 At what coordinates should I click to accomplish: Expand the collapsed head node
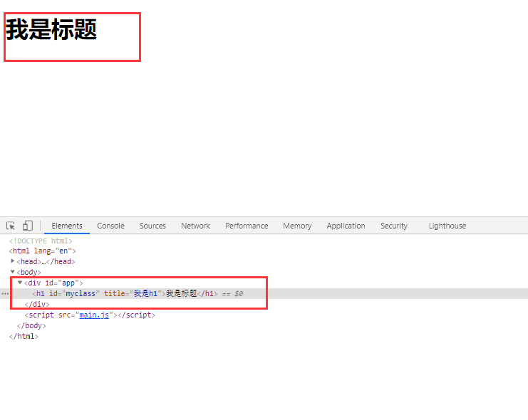(13, 261)
